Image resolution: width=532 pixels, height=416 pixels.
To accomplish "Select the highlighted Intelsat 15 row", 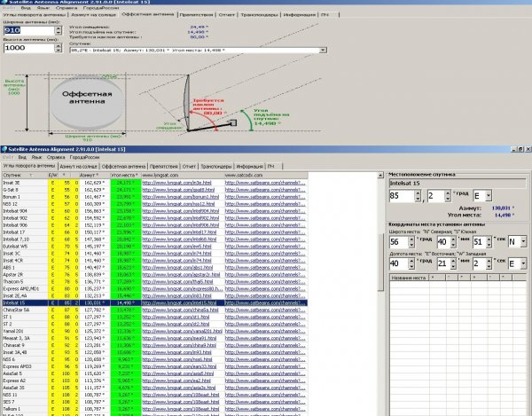I will pos(154,303).
